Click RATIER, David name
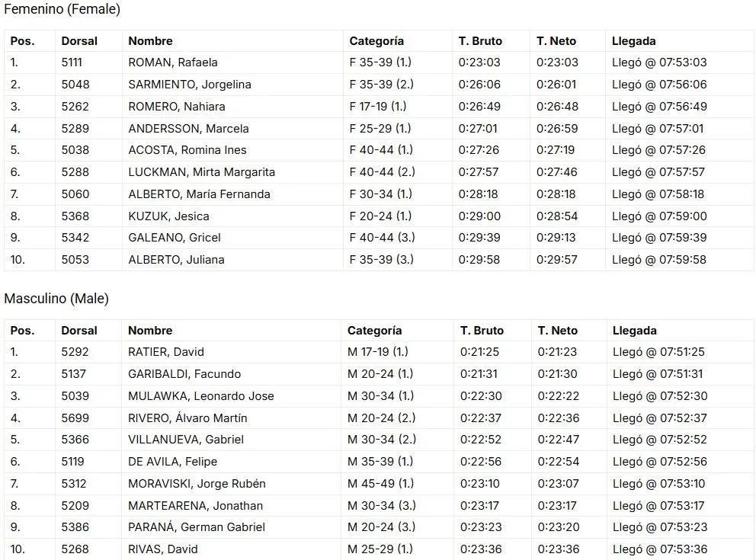 [x=166, y=352]
